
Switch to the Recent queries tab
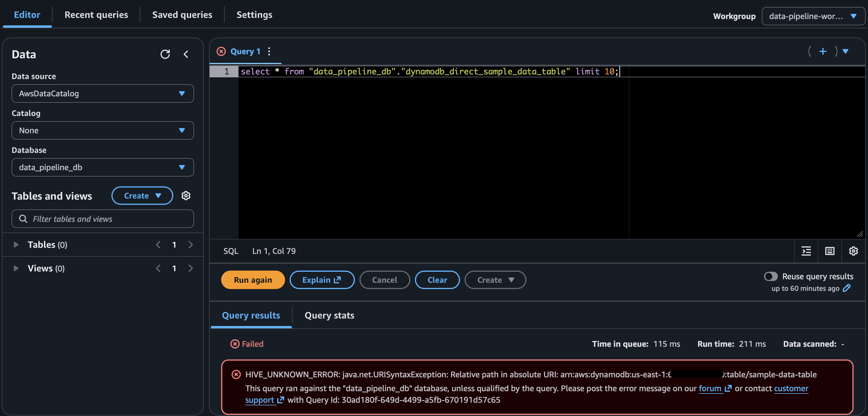96,14
